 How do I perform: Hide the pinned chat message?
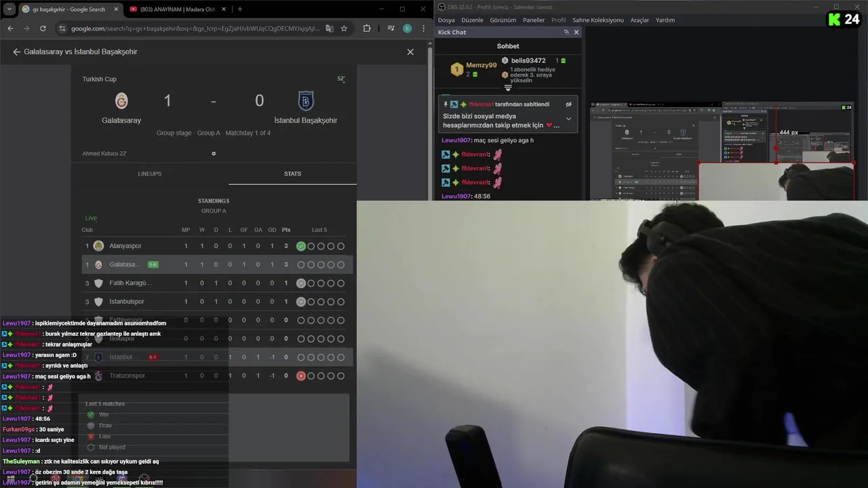[x=569, y=104]
